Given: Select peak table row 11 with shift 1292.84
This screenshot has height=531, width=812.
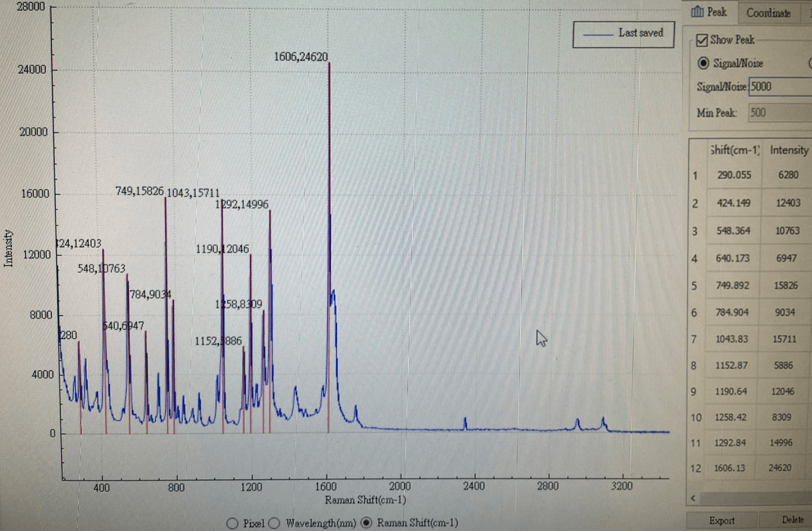Looking at the screenshot, I should (x=750, y=443).
